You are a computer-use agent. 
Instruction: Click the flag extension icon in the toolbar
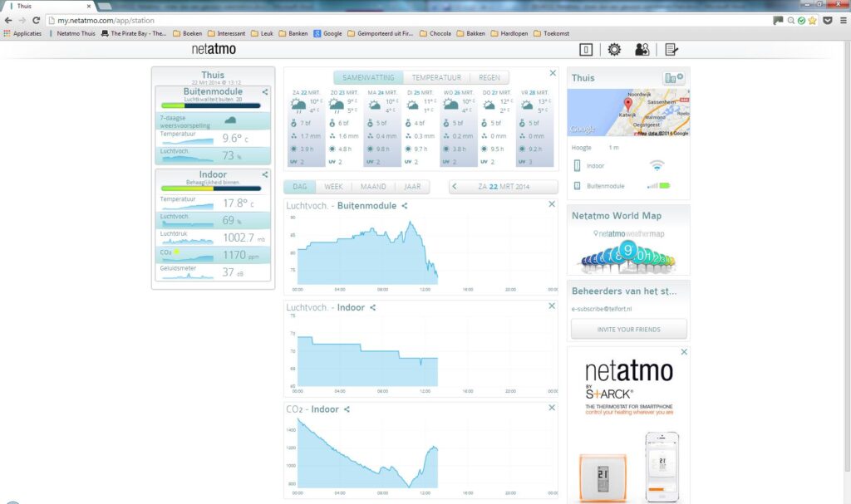778,21
